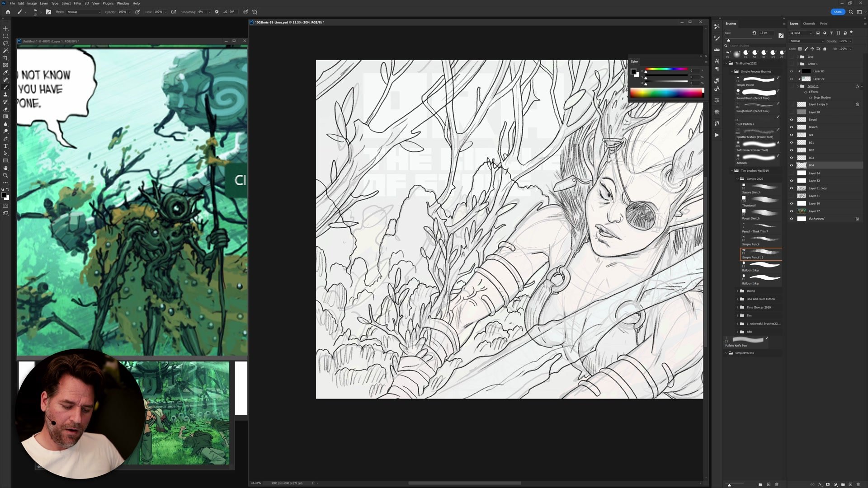Click the Share button
Image resolution: width=868 pixels, height=488 pixels.
[837, 12]
